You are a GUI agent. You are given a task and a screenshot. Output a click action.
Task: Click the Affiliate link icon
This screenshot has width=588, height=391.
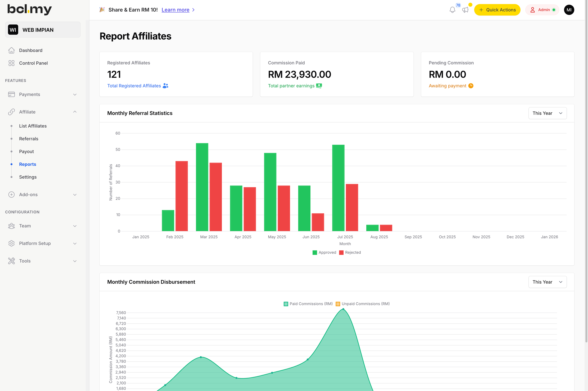[x=11, y=112]
